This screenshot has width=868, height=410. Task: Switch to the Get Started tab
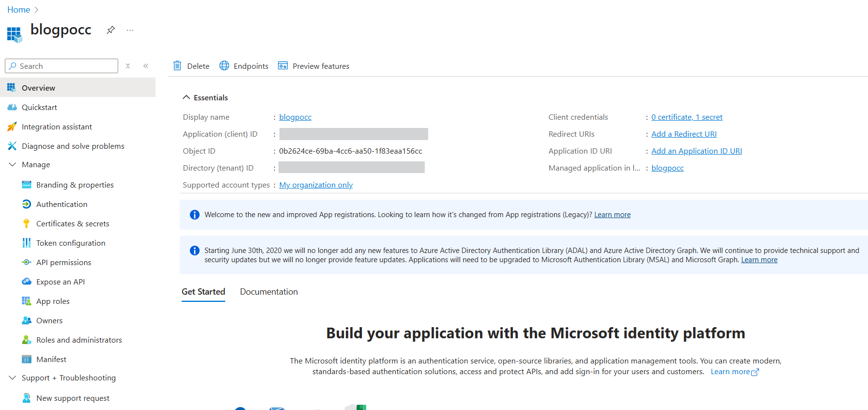click(x=203, y=292)
